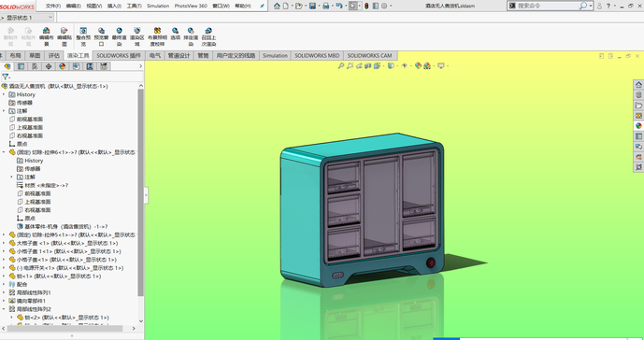Open the 窗口(W) menu

pos(221,7)
